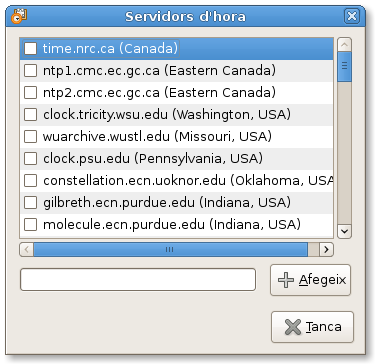This screenshot has height=364, width=375.
Task: Select the gilbreth.ecn.purdue.edu Indiana row
Action: coord(177,203)
